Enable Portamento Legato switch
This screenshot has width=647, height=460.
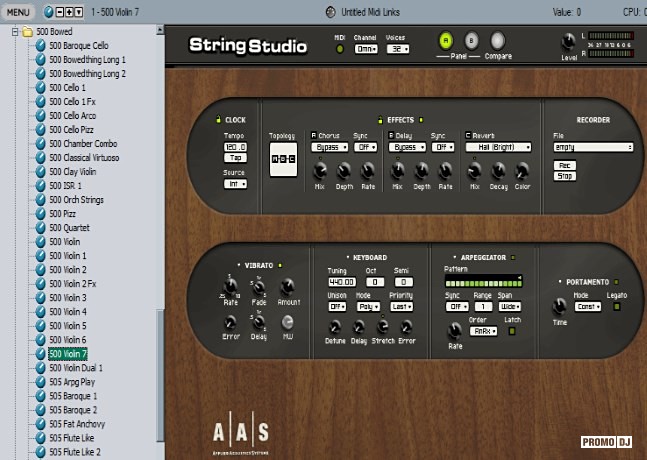(x=617, y=307)
